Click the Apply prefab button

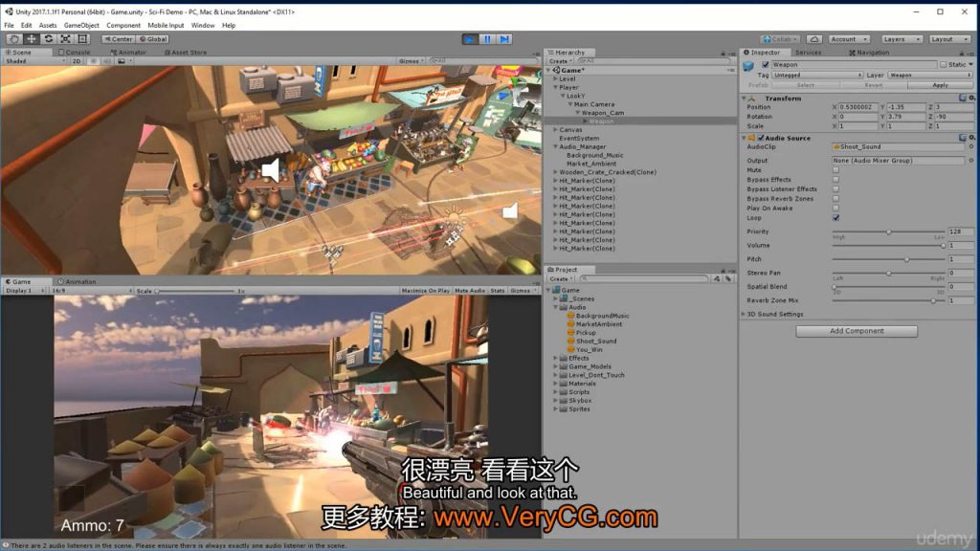(x=940, y=85)
